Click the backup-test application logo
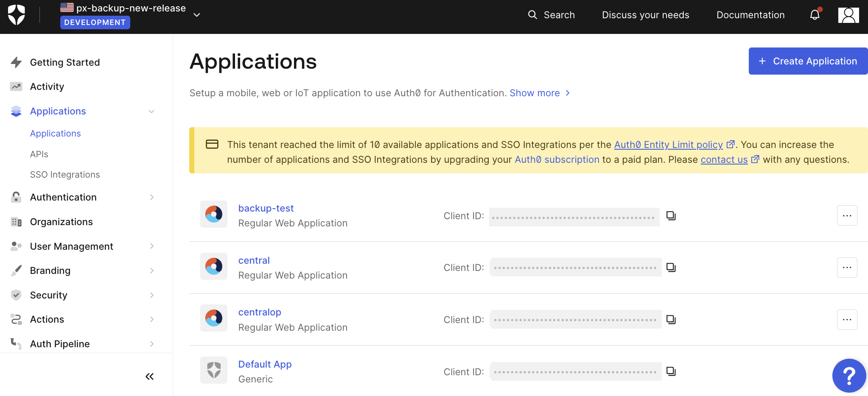 214,215
